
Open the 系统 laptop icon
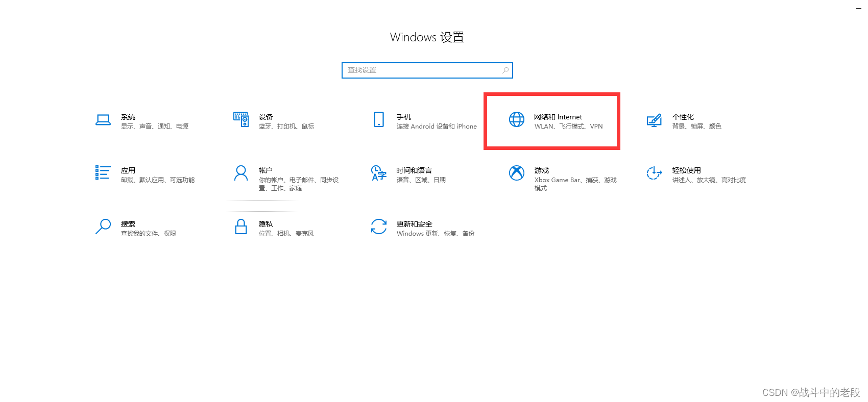pos(103,120)
